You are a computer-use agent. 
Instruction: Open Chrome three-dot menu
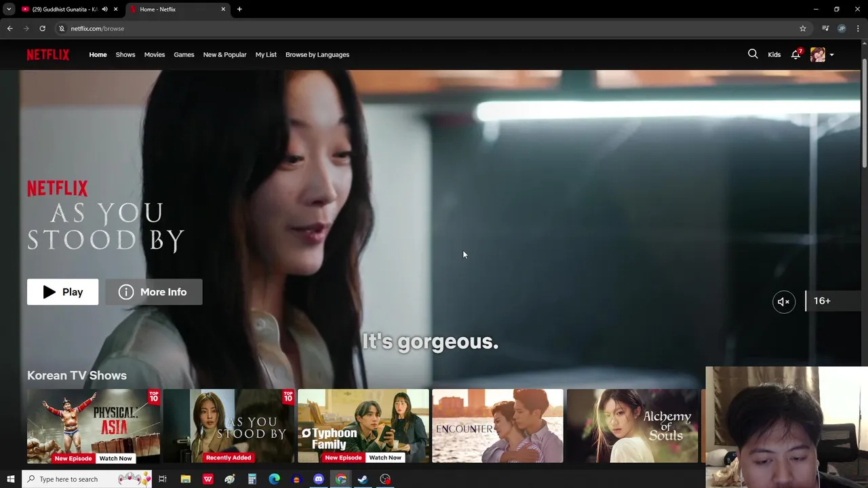[x=858, y=28]
